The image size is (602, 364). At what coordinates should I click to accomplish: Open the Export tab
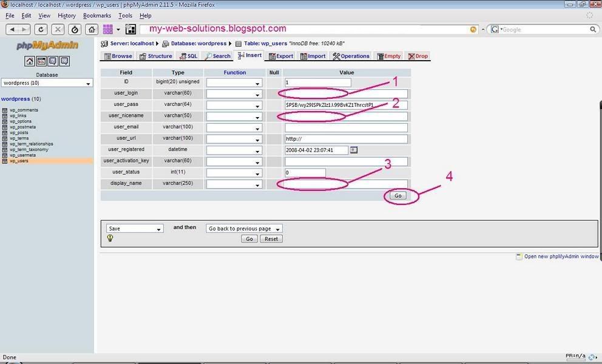[280, 56]
